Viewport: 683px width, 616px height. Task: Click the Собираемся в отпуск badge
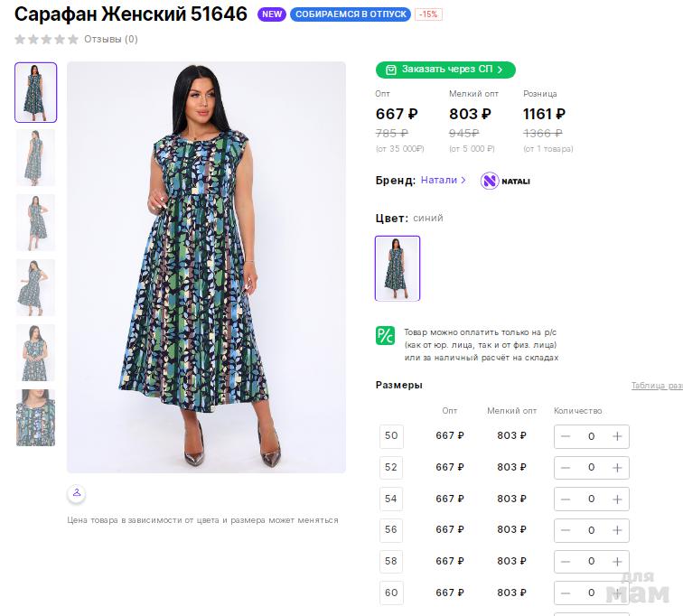click(x=351, y=15)
